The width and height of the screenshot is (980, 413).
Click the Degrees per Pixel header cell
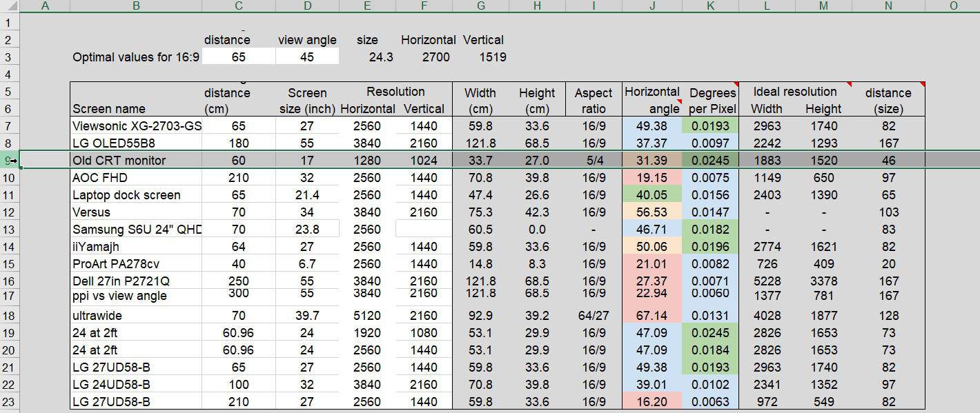click(712, 101)
